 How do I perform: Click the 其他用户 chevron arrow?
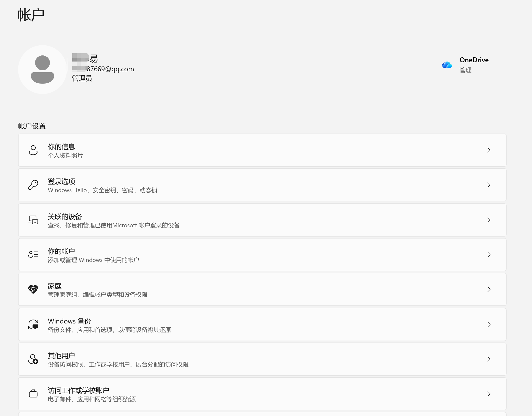[489, 359]
